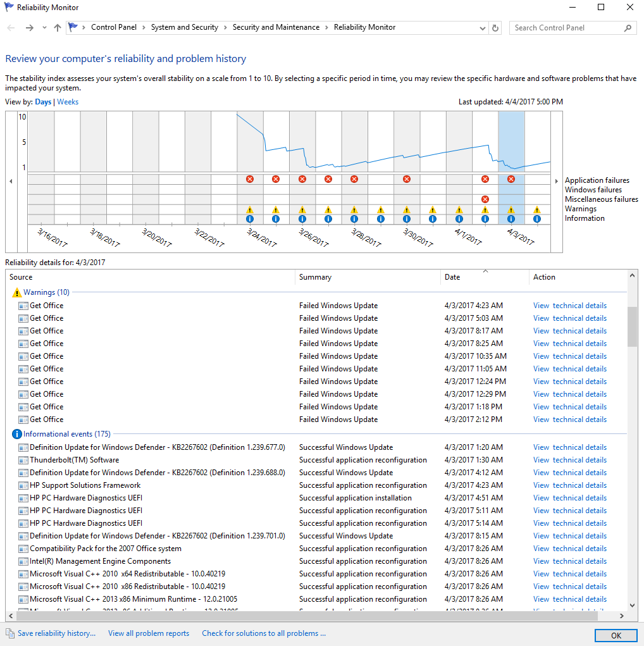This screenshot has width=644, height=646.
Task: Click the application failure icon for 3/30/2017
Action: click(x=407, y=179)
